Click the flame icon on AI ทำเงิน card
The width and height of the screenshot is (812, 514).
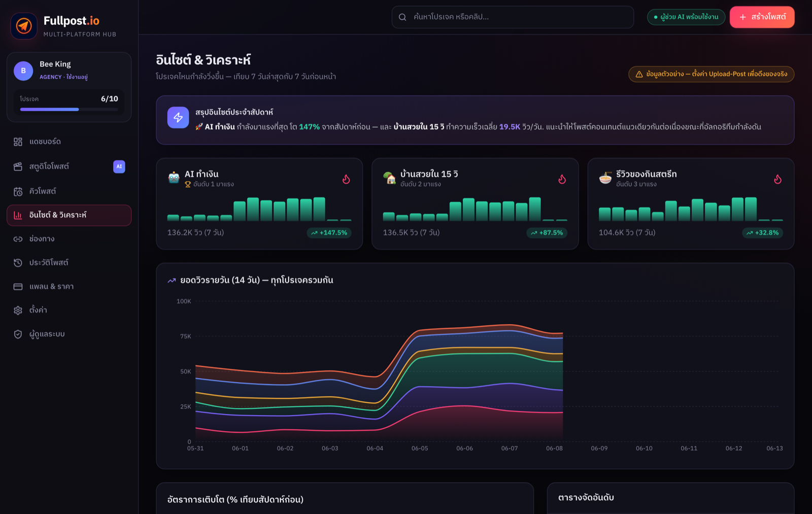click(x=346, y=179)
